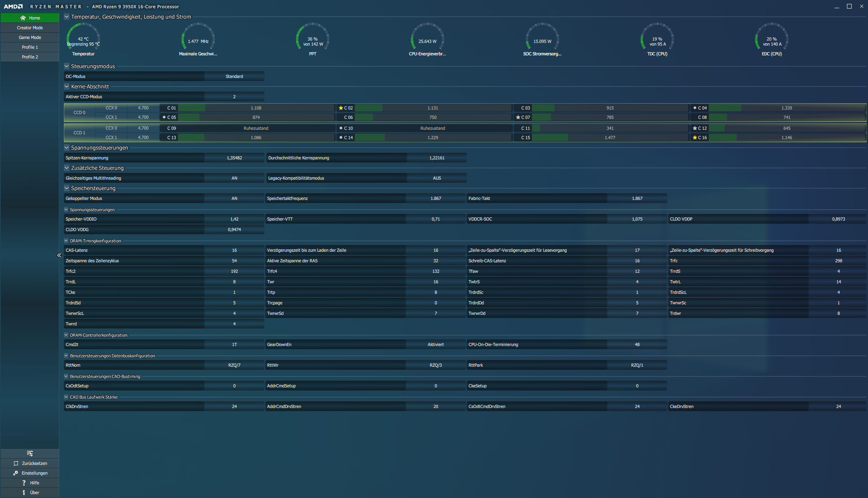
Task: Click the dot marker beside core C 14
Action: (x=341, y=138)
